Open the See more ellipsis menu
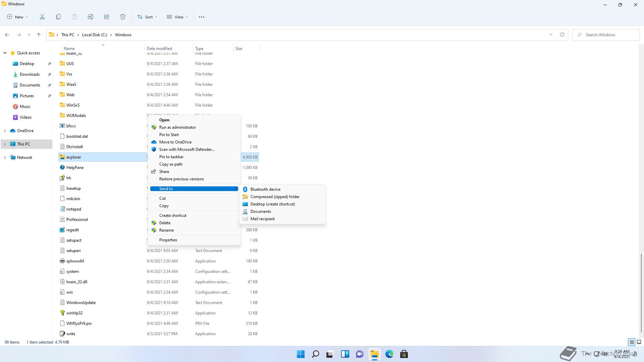The image size is (644, 362). 202,17
